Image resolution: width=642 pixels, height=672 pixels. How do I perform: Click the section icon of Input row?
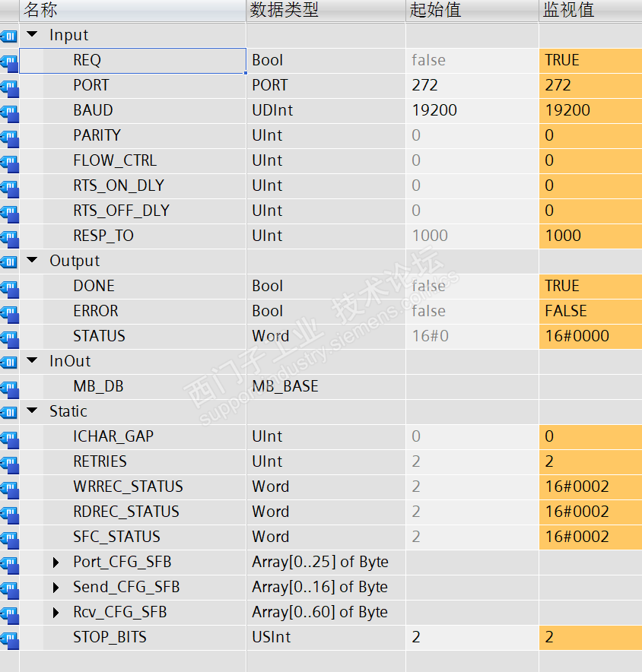[9, 36]
